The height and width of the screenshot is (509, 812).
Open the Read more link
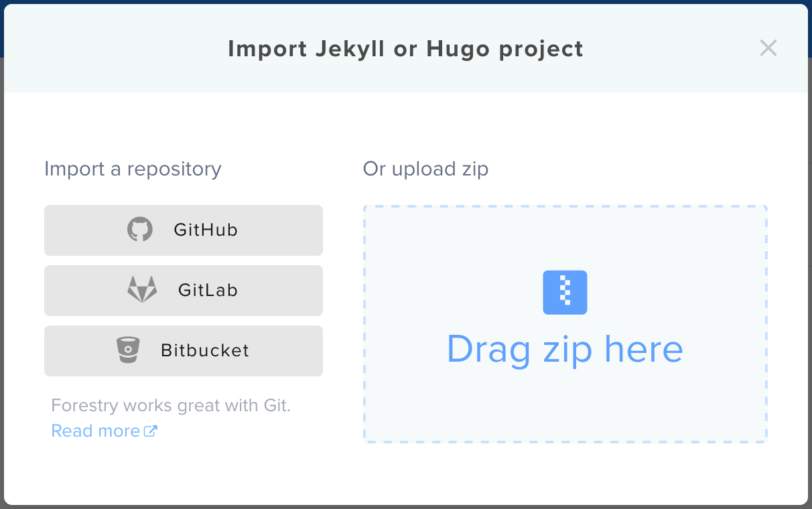(96, 431)
